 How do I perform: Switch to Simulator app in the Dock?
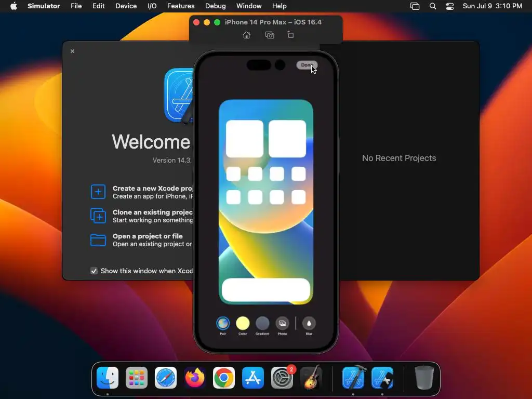382,378
